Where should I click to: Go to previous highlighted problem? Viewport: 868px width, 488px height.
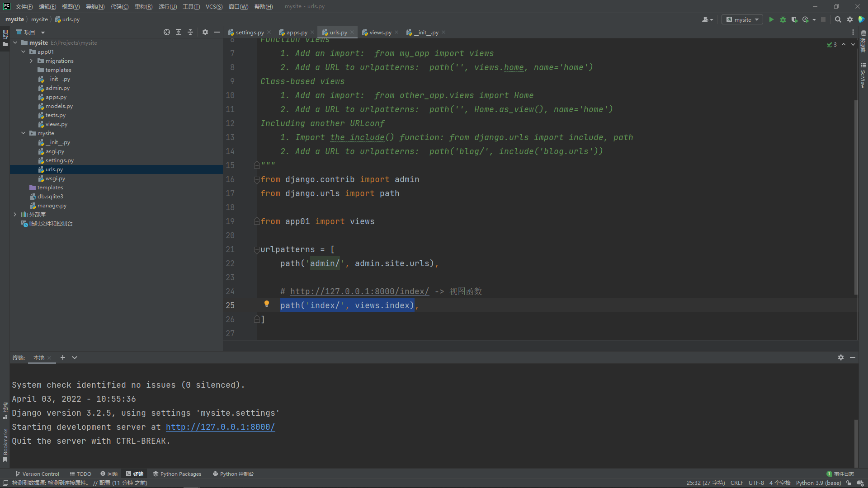844,44
